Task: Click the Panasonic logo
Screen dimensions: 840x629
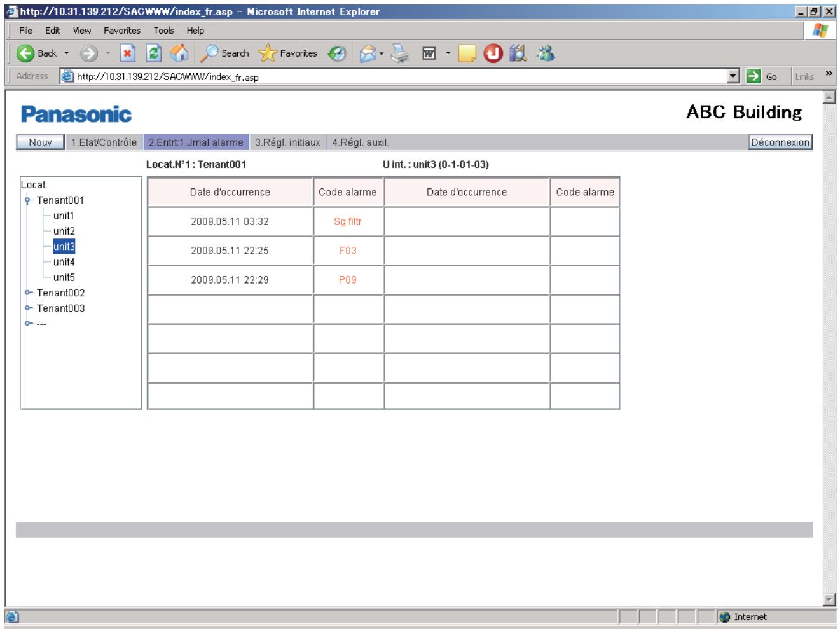Action: tap(76, 114)
